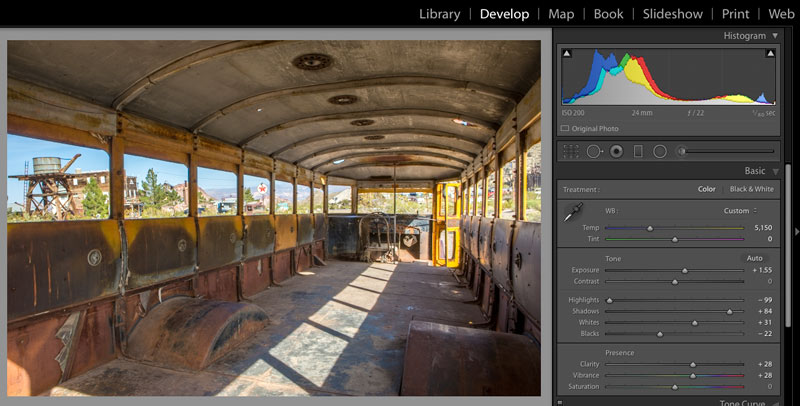
Task: Open the Print module
Action: pos(735,14)
